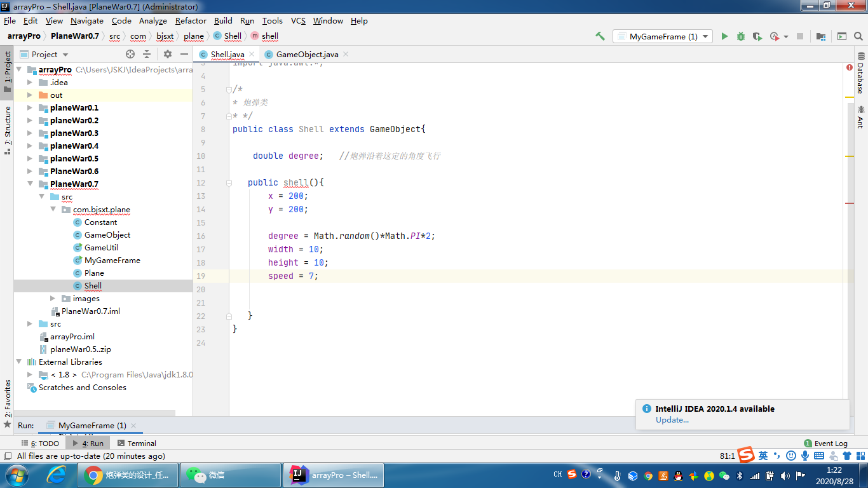Open the Ant tool window

[x=860, y=116]
